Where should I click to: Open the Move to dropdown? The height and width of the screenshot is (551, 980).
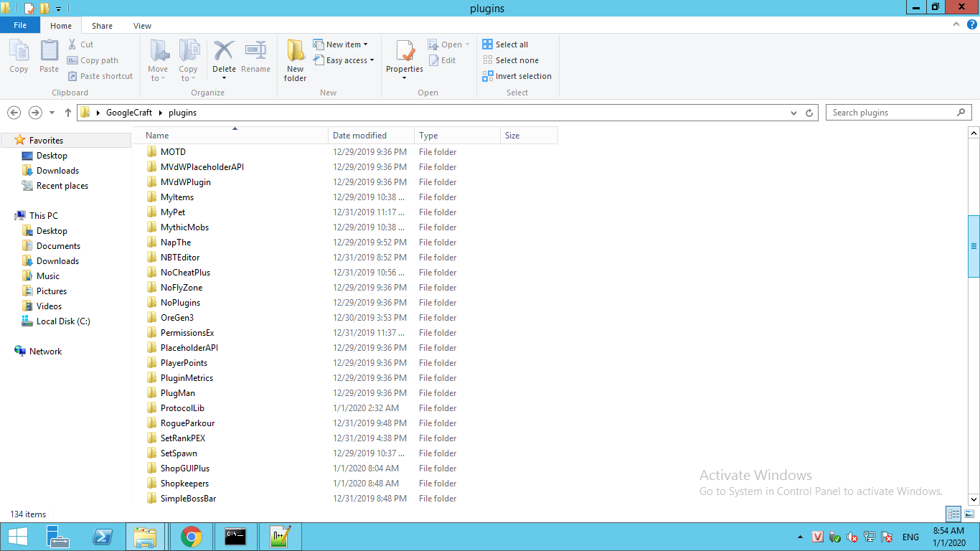[158, 60]
